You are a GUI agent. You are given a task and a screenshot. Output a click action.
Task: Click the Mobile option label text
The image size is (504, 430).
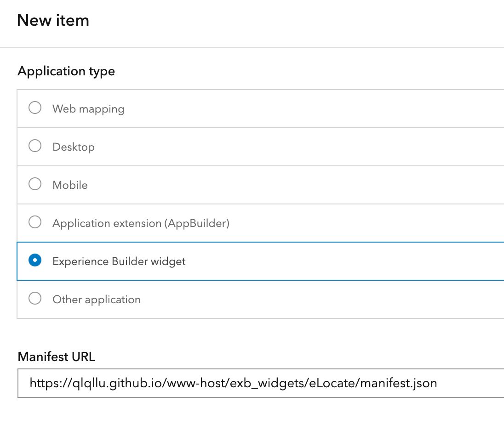70,185
